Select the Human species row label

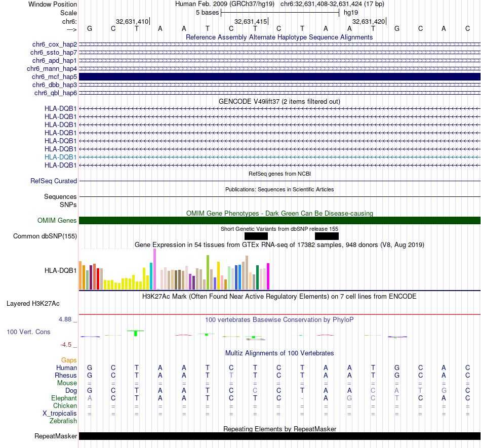(x=66, y=368)
